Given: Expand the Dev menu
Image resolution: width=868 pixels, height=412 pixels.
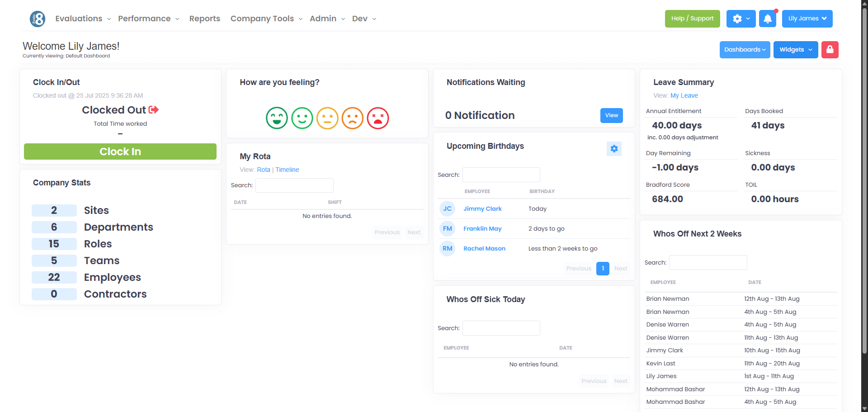Looking at the screenshot, I should point(364,19).
